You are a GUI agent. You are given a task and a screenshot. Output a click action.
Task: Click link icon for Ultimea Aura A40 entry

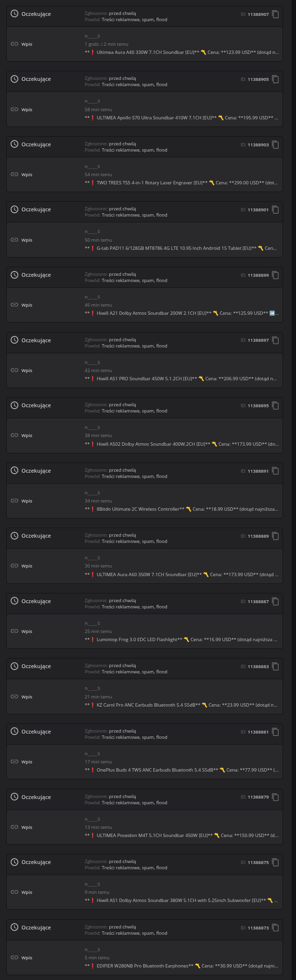coord(14,44)
